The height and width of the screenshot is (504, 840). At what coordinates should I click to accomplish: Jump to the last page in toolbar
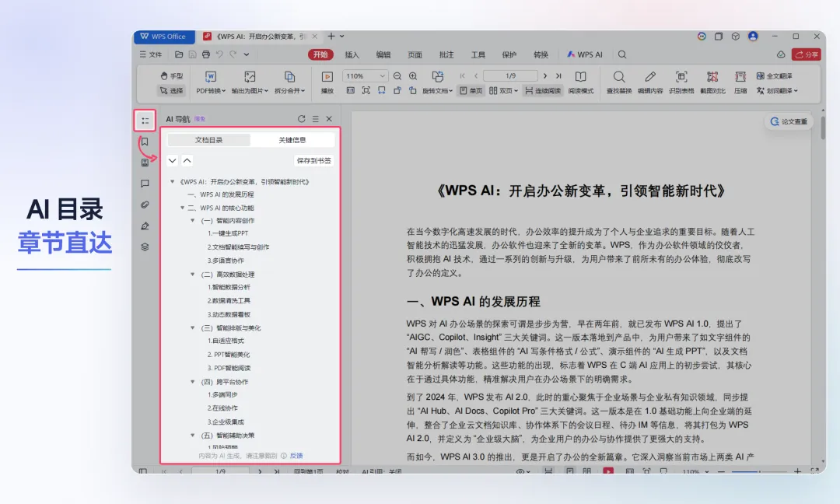tap(558, 76)
